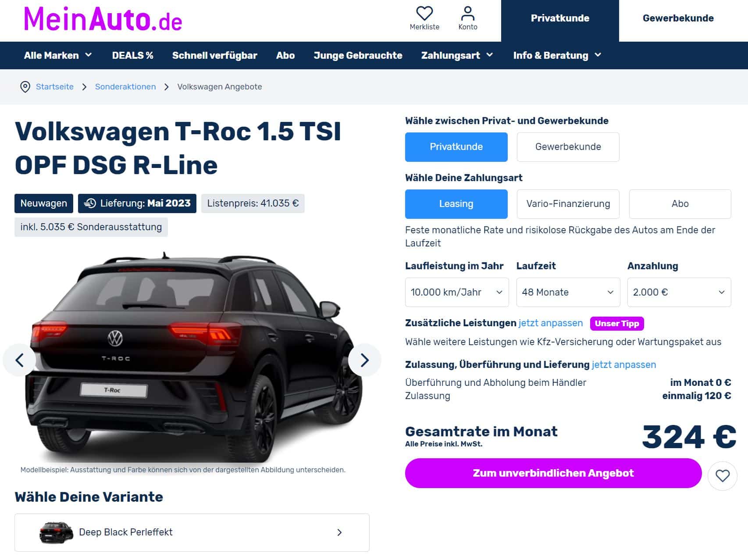The height and width of the screenshot is (560, 748).
Task: Go to Sonderaktionen breadcrumb link
Action: (125, 87)
